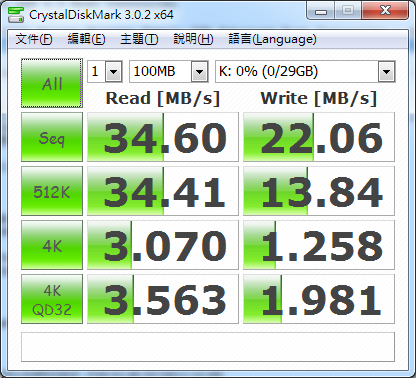
Task: Start the 4K QD32 test
Action: point(52,299)
